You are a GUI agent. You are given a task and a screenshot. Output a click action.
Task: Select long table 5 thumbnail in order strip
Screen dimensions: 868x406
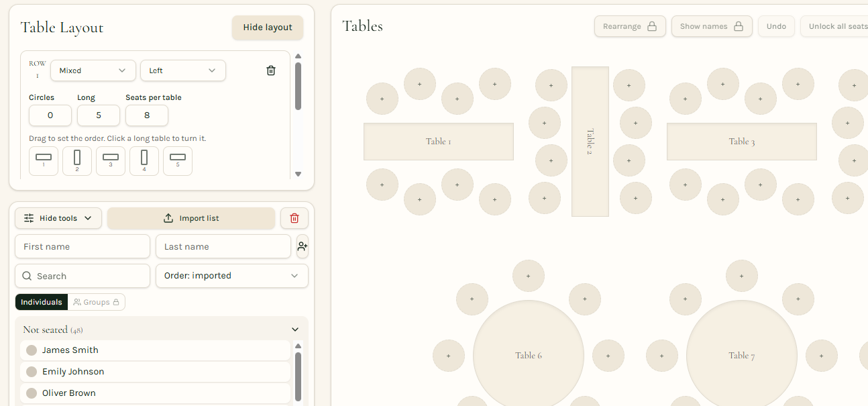point(178,161)
